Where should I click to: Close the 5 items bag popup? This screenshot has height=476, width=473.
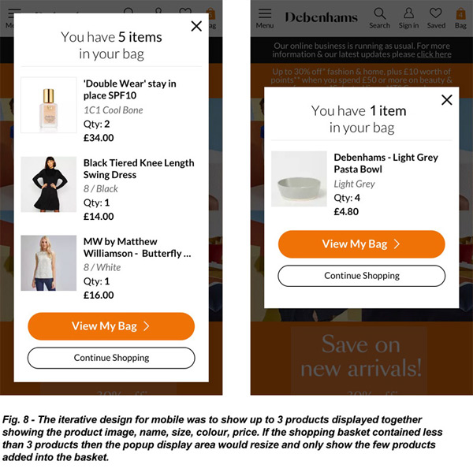click(x=196, y=26)
